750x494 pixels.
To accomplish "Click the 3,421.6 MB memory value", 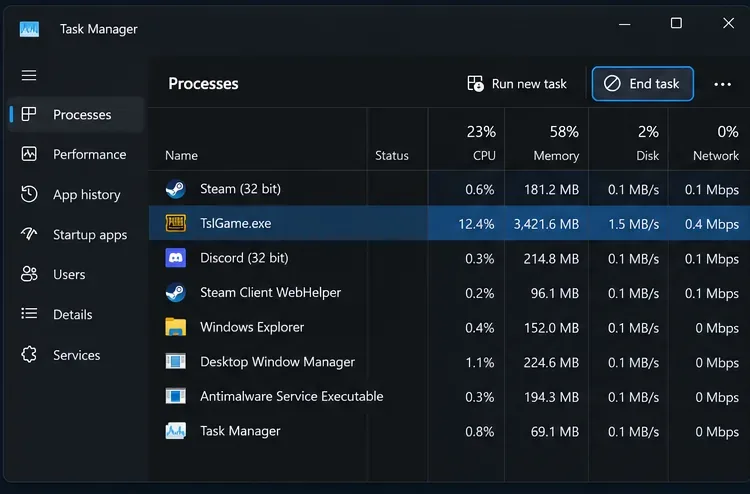I will 546,224.
